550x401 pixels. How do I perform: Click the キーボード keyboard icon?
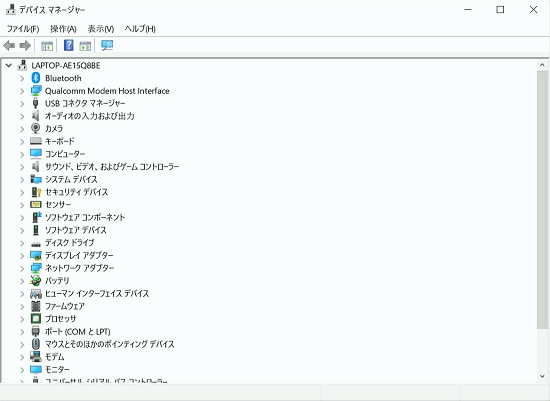[x=36, y=141]
